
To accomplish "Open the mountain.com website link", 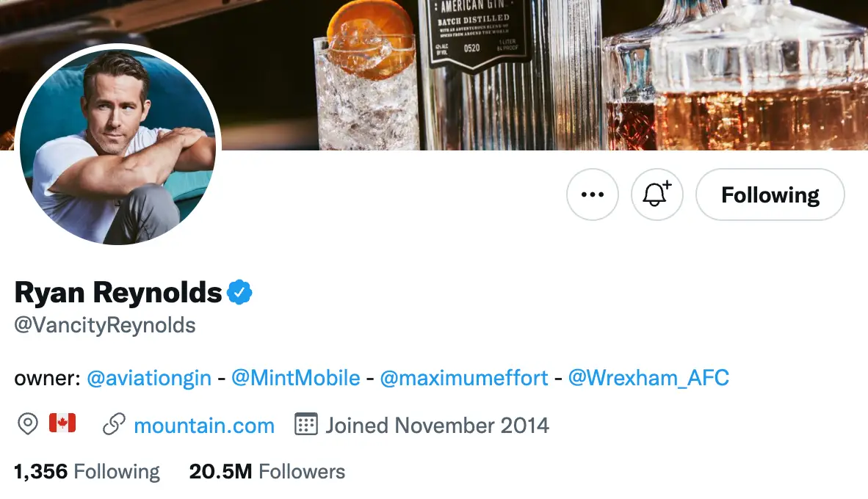I will pos(204,425).
